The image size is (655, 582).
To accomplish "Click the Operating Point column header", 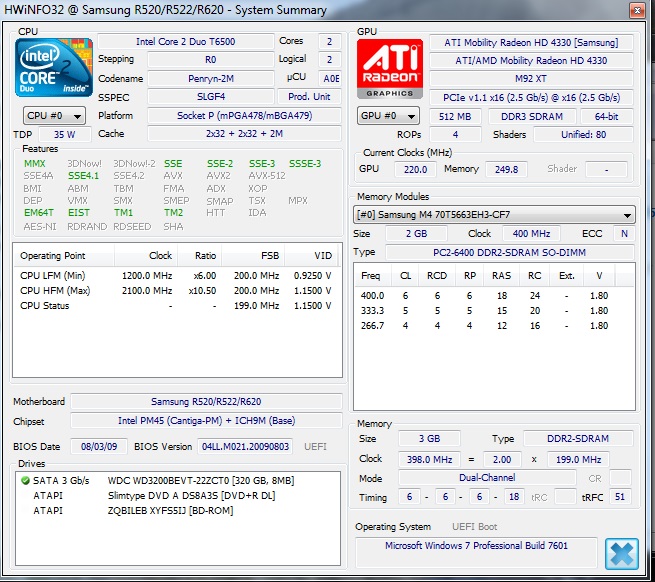I will (x=63, y=256).
